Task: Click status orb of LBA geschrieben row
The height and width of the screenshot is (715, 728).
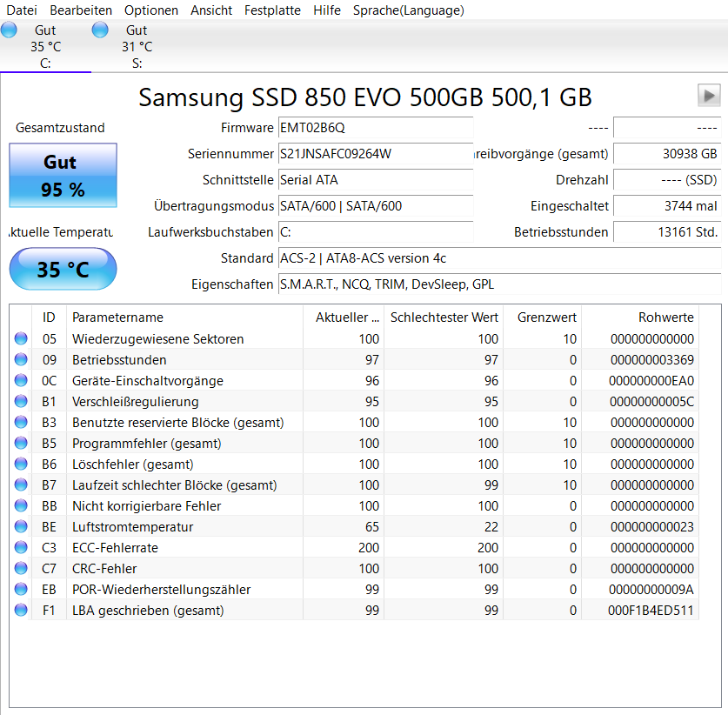Action: (21, 610)
